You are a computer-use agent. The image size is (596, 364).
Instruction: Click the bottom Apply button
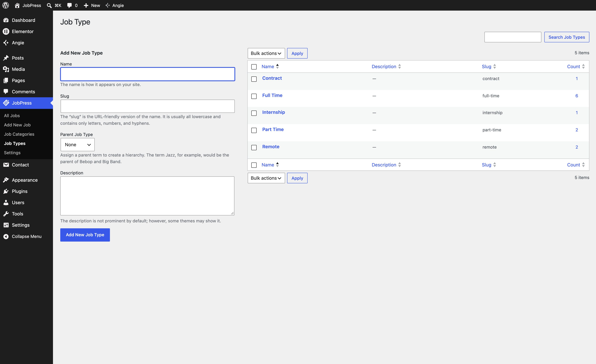(297, 178)
